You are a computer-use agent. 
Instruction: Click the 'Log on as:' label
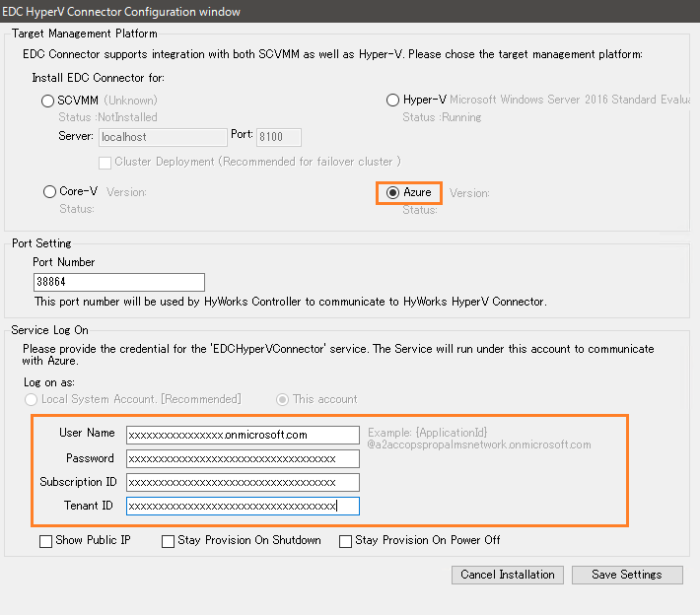point(49,382)
